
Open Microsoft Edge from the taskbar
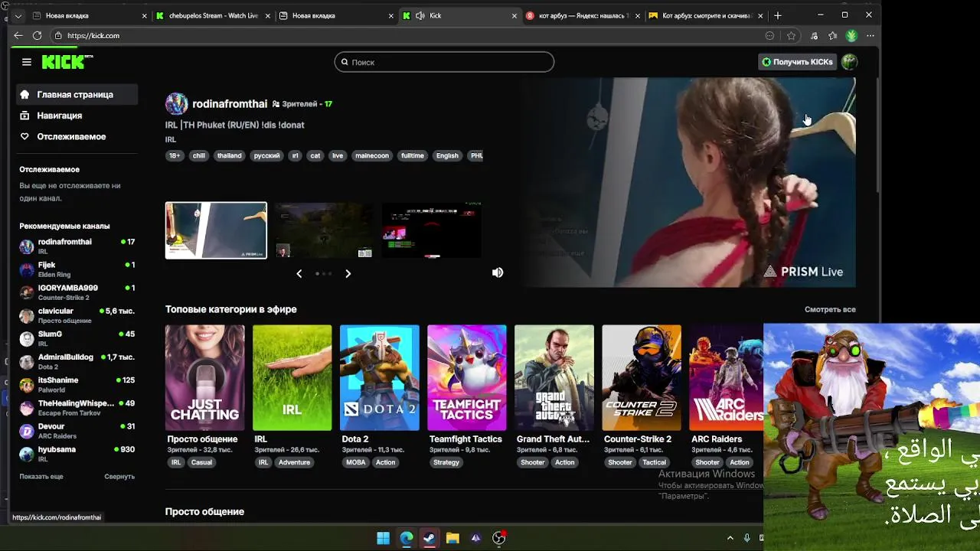tap(407, 538)
